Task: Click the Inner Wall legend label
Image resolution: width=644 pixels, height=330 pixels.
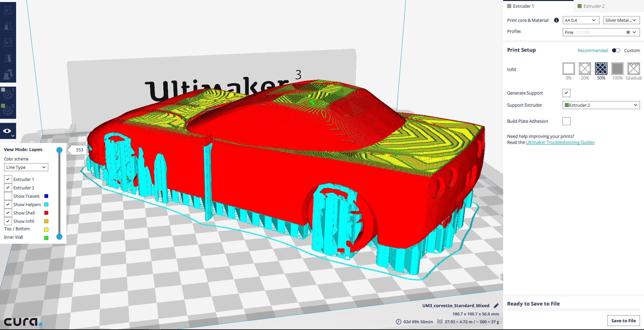Action: point(13,237)
